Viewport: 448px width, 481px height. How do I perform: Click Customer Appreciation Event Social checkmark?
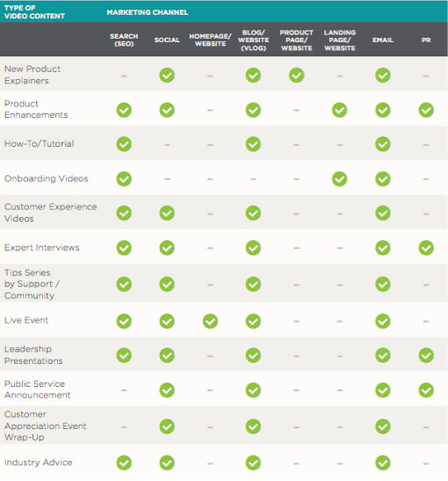click(167, 426)
